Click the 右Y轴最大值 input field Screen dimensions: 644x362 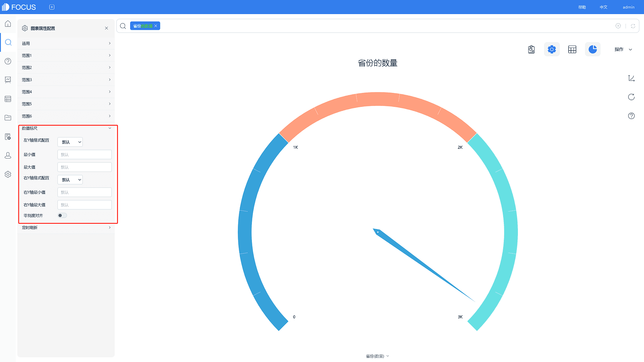pyautogui.click(x=84, y=205)
